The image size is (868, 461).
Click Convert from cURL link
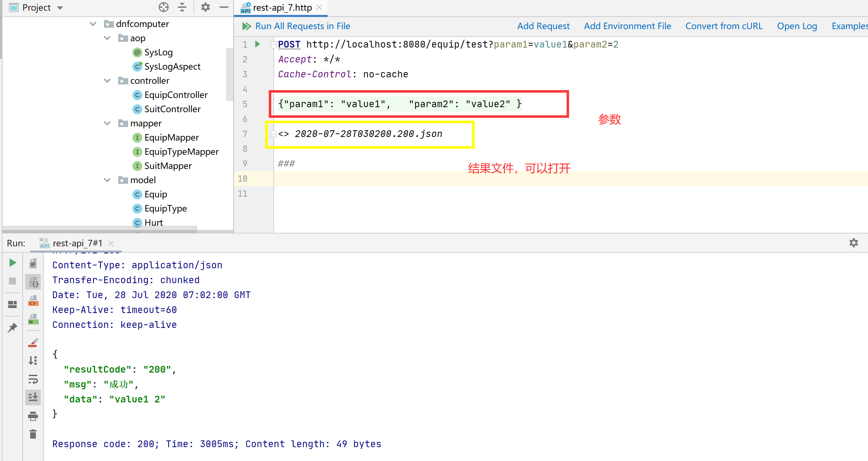pyautogui.click(x=724, y=26)
